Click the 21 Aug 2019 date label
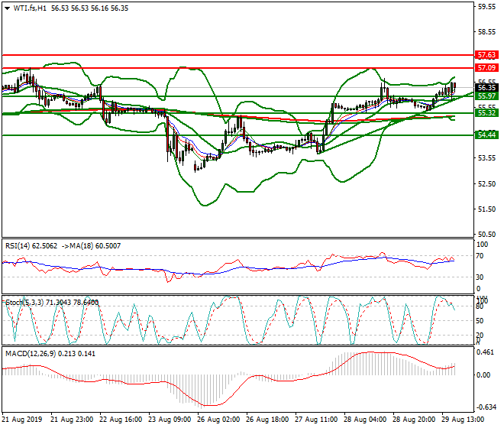Image resolution: width=504 pixels, height=428 pixels. pos(23,420)
